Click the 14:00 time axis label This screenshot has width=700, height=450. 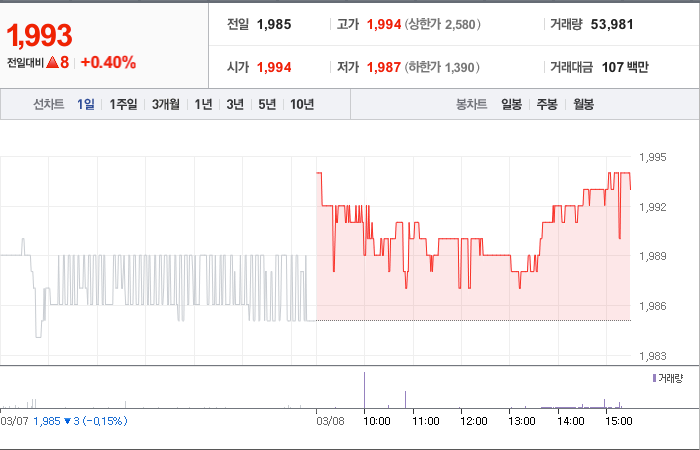571,421
